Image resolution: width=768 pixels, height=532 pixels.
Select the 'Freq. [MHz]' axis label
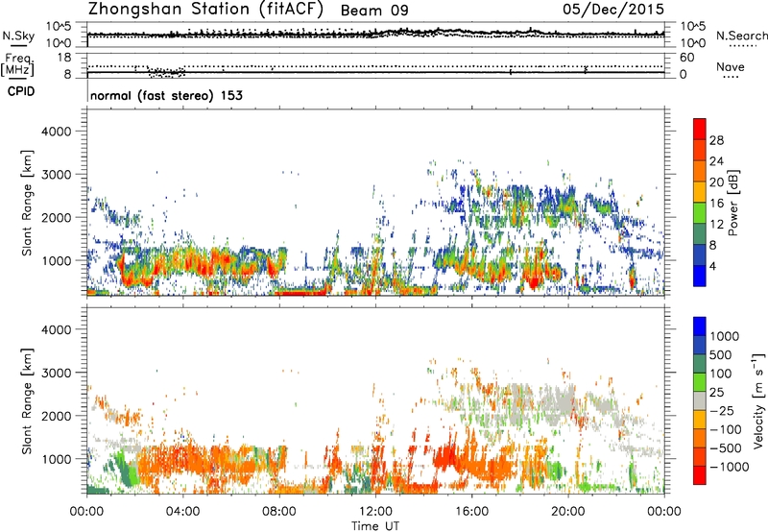(17, 65)
